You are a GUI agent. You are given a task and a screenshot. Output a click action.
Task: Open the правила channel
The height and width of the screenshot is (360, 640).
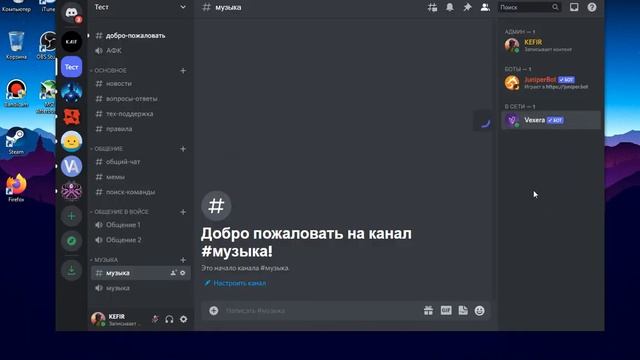tap(140, 129)
